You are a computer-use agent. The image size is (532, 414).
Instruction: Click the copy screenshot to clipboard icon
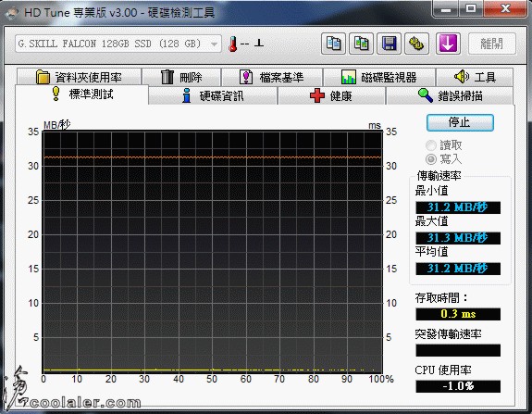(x=361, y=44)
